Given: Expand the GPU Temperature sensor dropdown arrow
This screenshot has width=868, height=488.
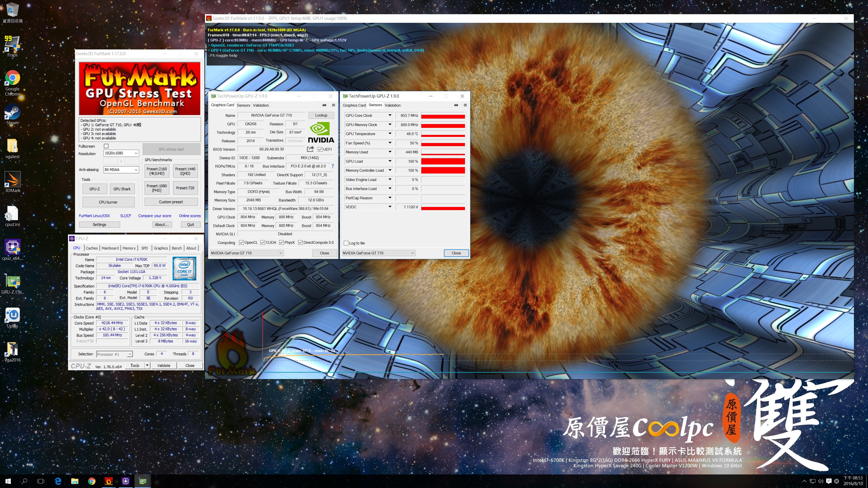Looking at the screenshot, I should 390,134.
